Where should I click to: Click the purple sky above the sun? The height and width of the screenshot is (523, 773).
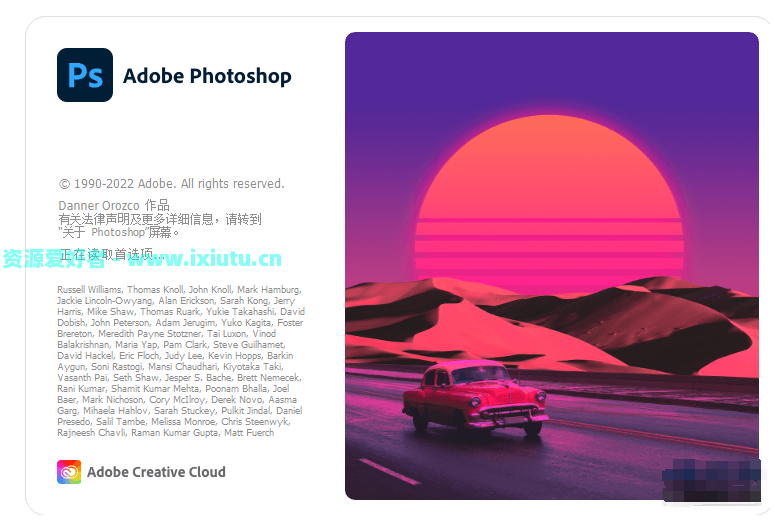(x=551, y=71)
